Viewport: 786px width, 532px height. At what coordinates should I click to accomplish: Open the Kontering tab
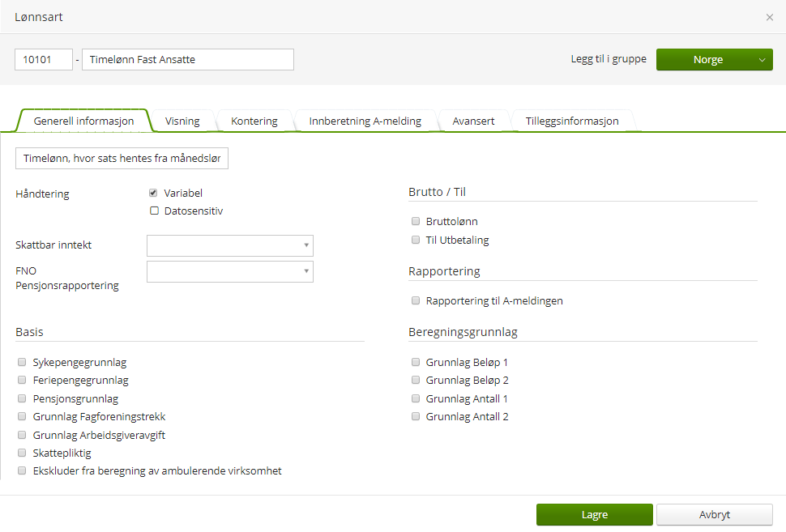254,121
